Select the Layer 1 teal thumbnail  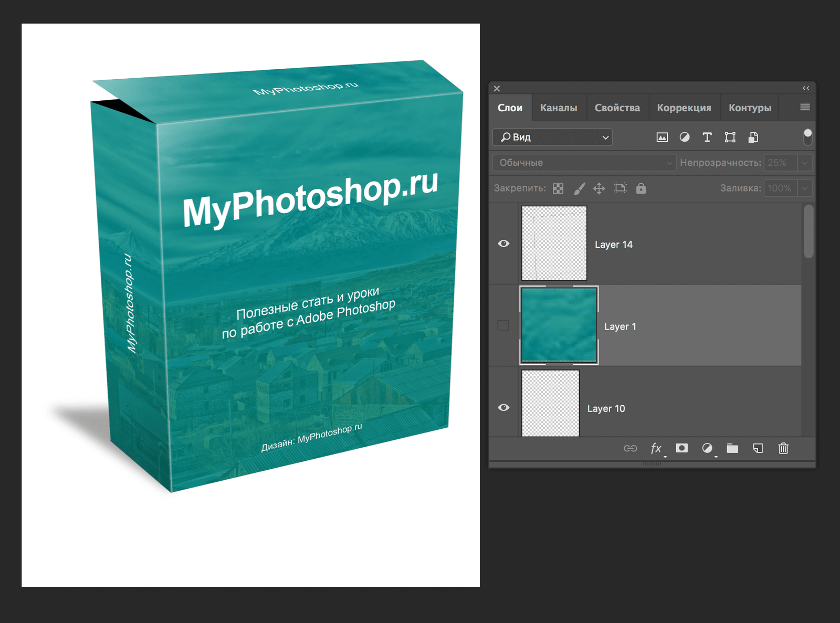(559, 325)
